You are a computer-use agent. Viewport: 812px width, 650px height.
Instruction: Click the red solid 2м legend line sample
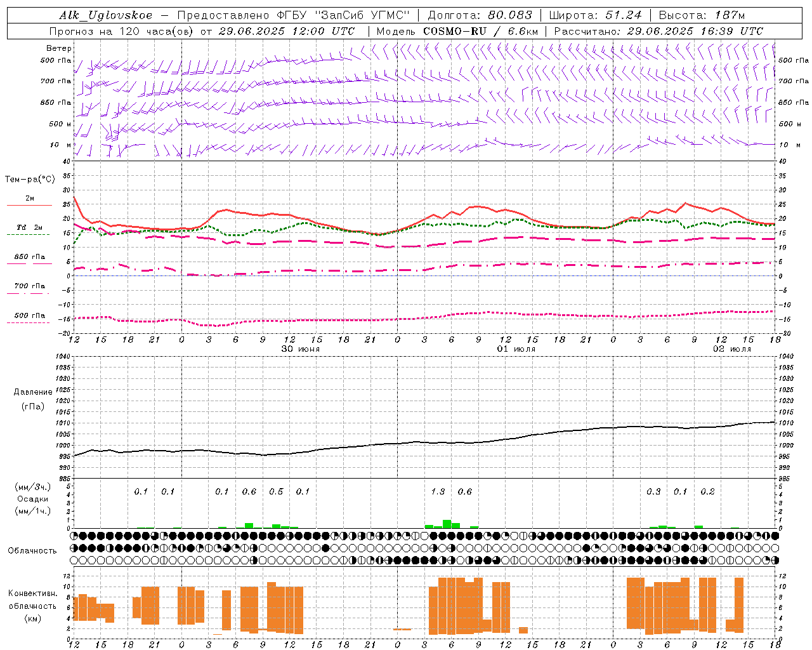[x=29, y=205]
